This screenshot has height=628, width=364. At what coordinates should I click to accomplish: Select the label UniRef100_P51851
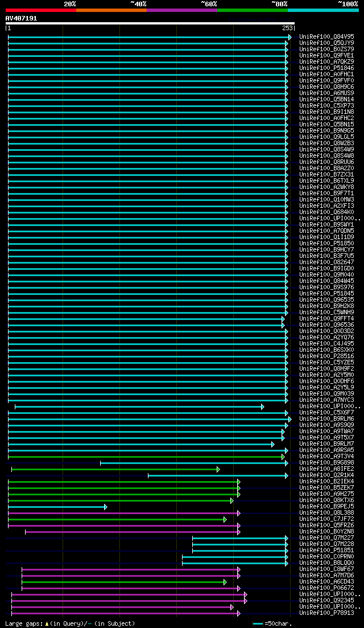pyautogui.click(x=326, y=550)
